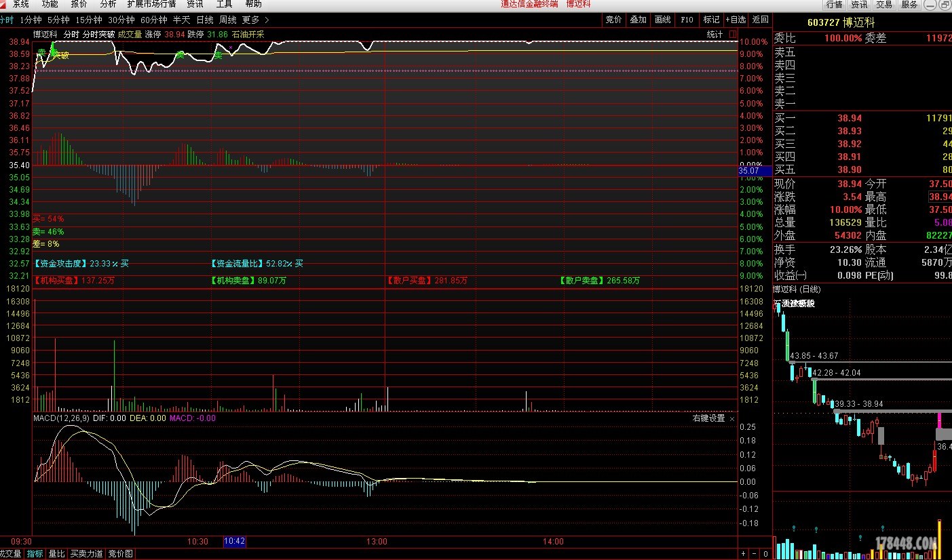The image size is (952, 560).
Task: Open the 帮助 menu
Action: (x=253, y=4)
